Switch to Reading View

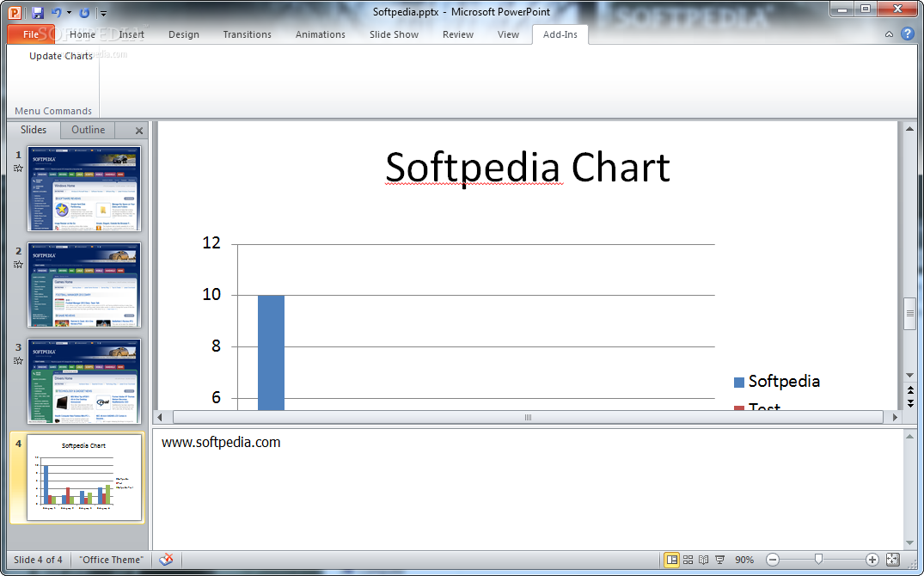click(x=704, y=560)
